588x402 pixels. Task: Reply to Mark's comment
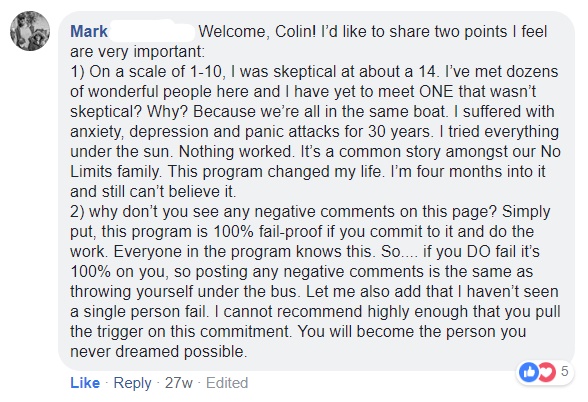click(x=132, y=383)
